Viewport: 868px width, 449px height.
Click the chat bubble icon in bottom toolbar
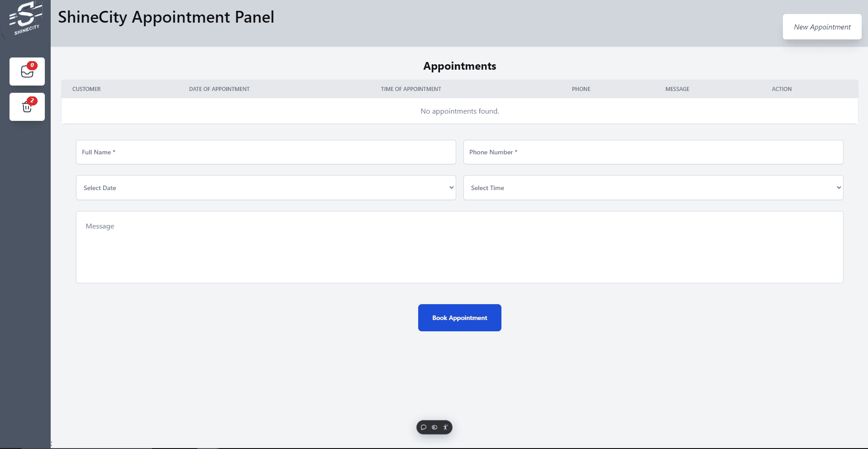pos(424,427)
